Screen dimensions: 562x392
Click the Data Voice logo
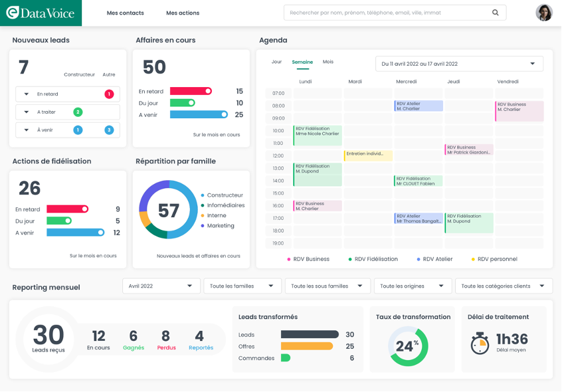(41, 13)
